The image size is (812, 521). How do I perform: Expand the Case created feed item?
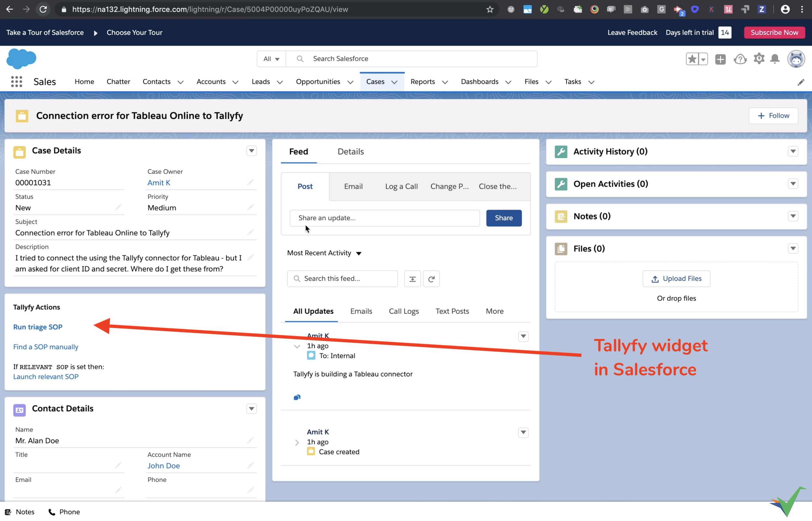click(x=297, y=443)
